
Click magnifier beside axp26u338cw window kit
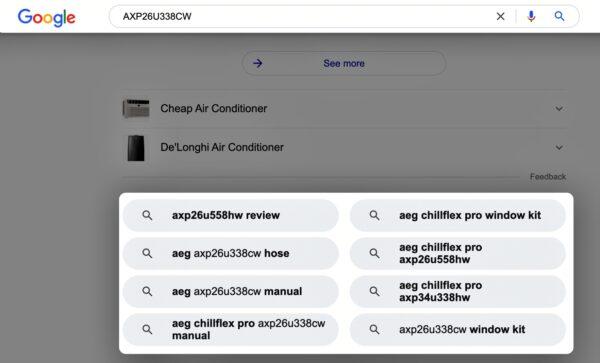pyautogui.click(x=374, y=329)
